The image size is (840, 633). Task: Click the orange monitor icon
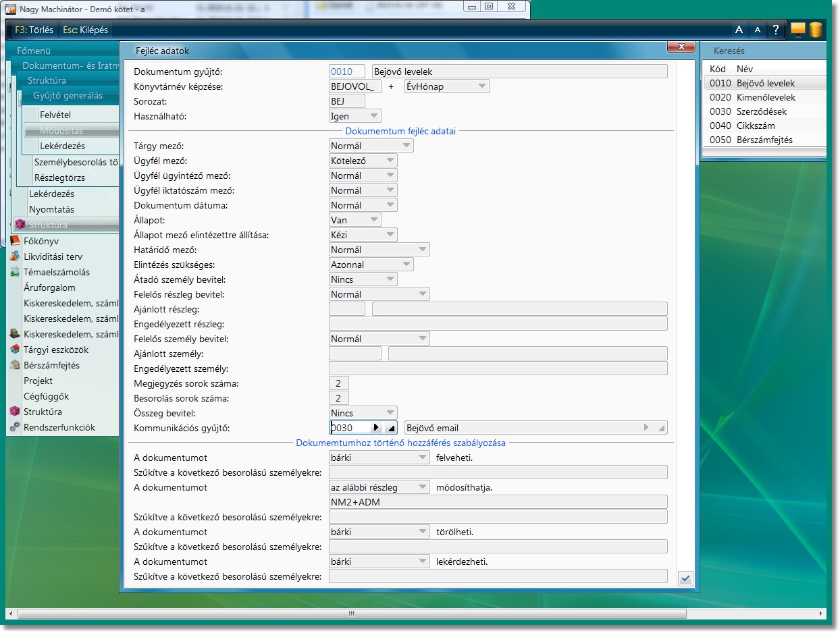coord(798,30)
